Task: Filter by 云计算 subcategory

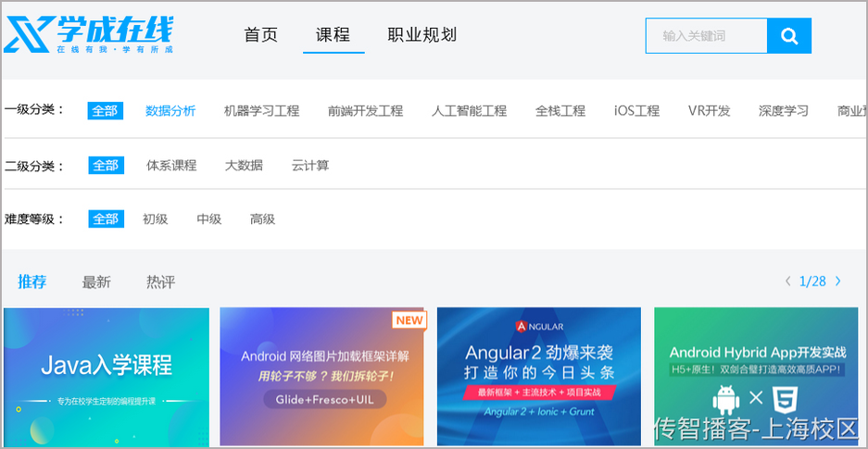Action: point(310,166)
